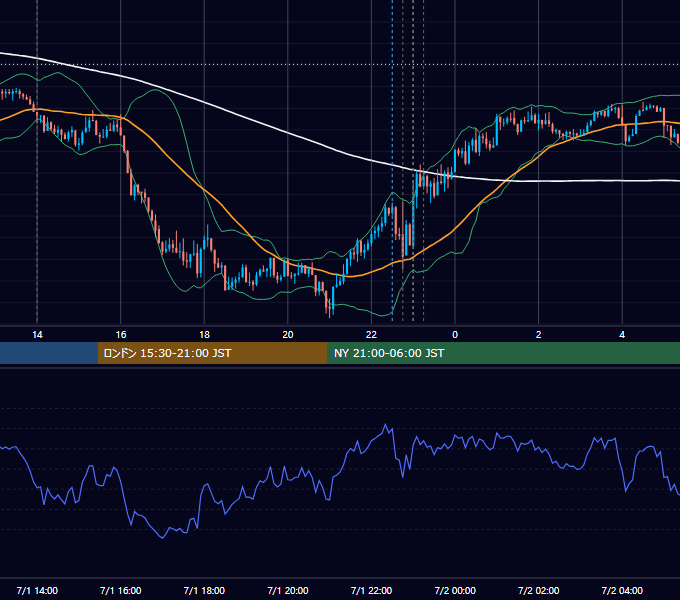Click the '7/1 18:00' label on the lower axis
This screenshot has width=680, height=600.
[204, 590]
